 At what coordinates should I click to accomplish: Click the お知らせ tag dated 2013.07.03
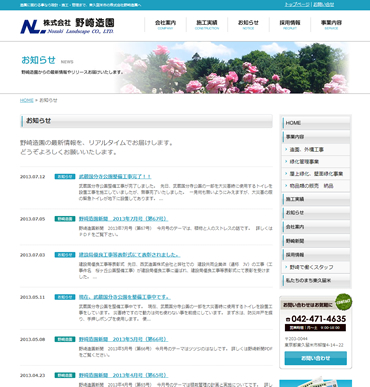(x=65, y=255)
